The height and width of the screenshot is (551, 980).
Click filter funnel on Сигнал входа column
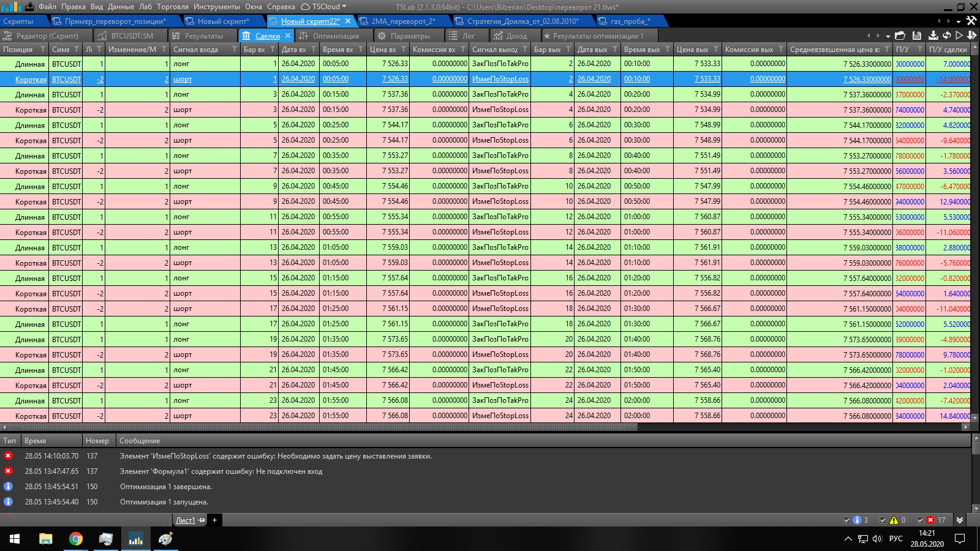(x=234, y=50)
